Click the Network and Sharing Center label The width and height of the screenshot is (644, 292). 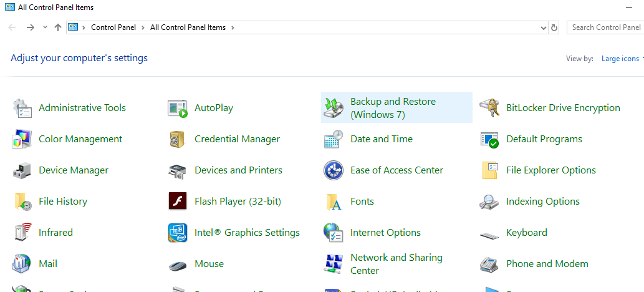coord(396,264)
